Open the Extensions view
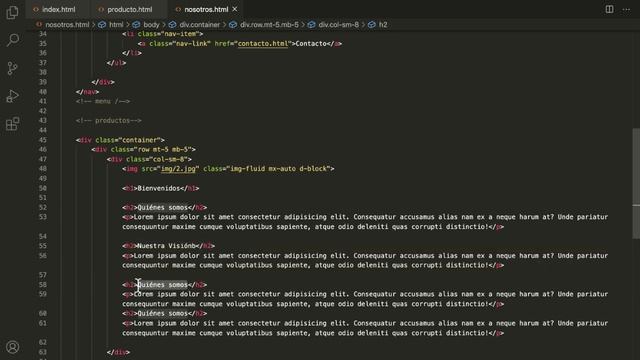 12,124
